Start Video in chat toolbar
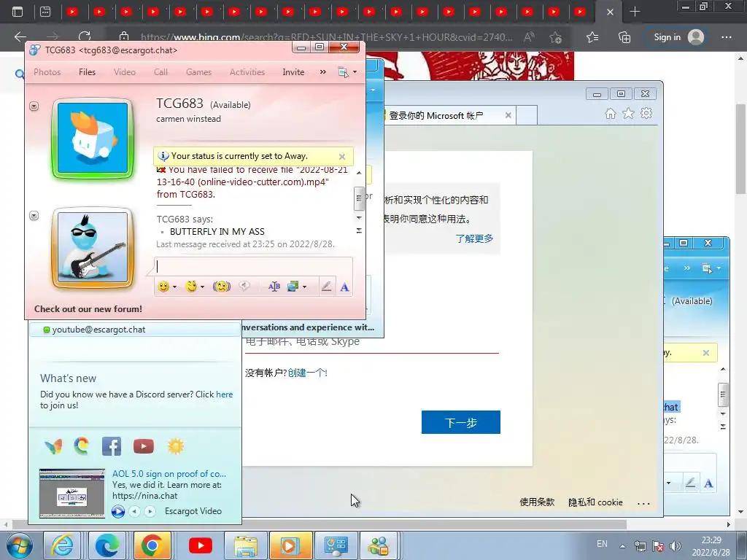Image resolution: width=747 pixels, height=560 pixels. coord(124,72)
